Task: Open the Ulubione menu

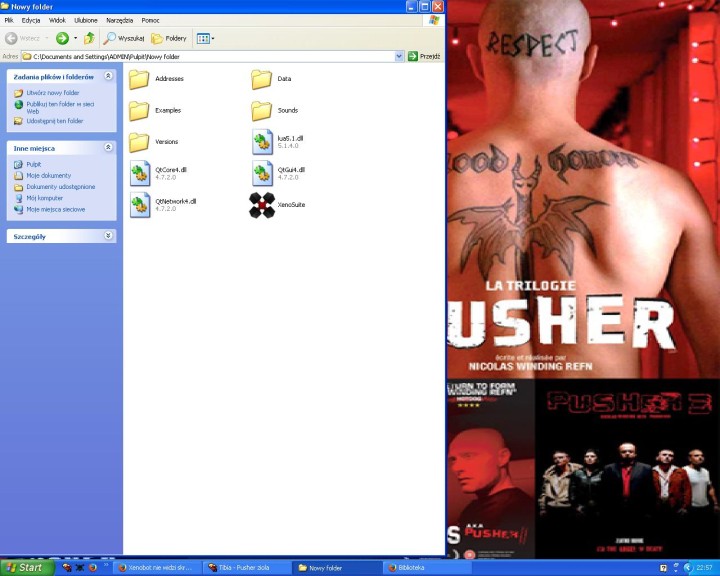Action: [x=86, y=20]
